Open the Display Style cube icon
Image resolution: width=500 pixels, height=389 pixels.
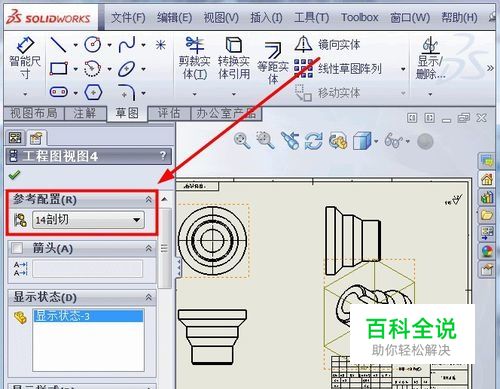coord(362,141)
